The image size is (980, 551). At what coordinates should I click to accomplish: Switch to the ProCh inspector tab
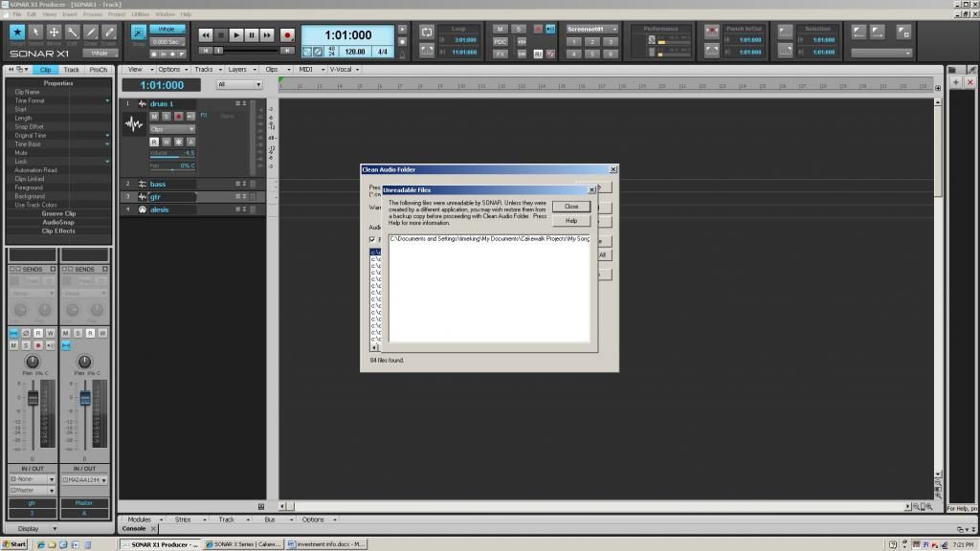point(99,70)
